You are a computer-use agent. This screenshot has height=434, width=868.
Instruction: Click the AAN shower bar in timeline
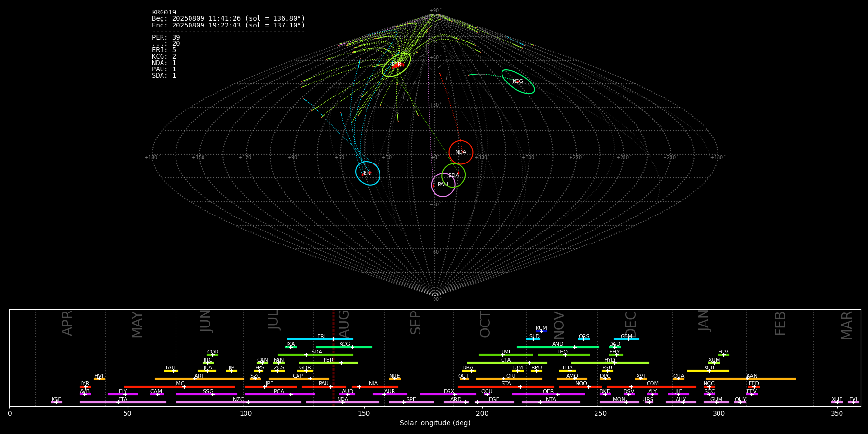pos(751,379)
